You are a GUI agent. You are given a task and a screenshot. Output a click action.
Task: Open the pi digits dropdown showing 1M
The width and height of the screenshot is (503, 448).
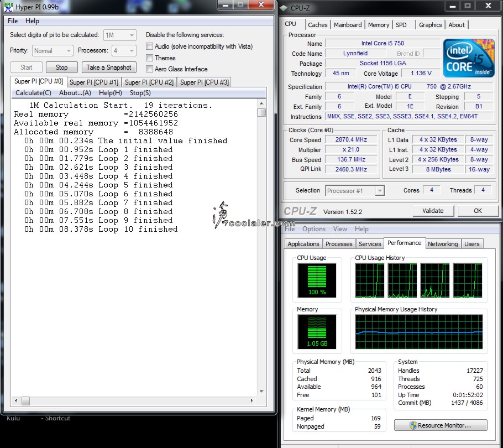tap(119, 35)
